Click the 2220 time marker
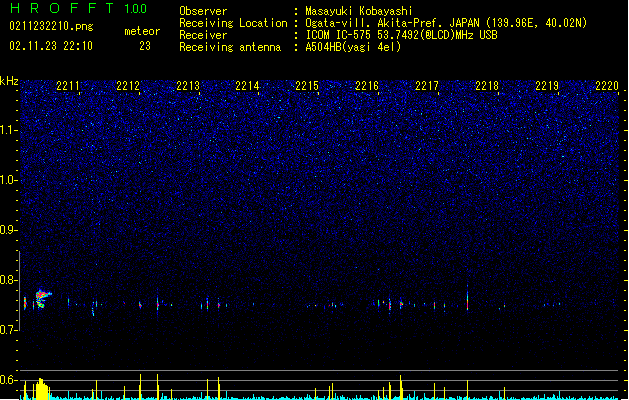Screen dimensions: 629x400 (x=607, y=86)
